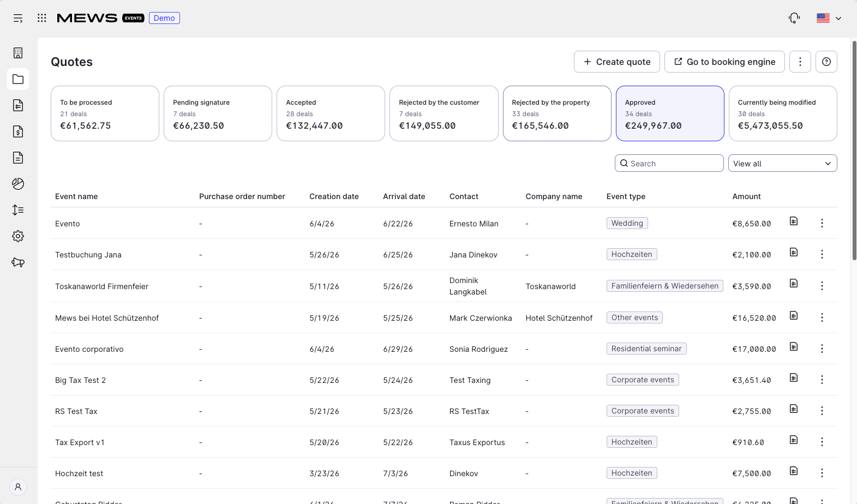Select the Rejected by the customer card
The height and width of the screenshot is (504, 857).
coord(444,113)
